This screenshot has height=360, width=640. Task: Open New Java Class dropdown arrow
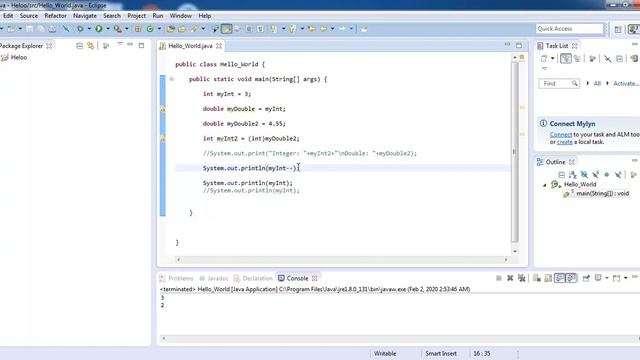(159, 29)
